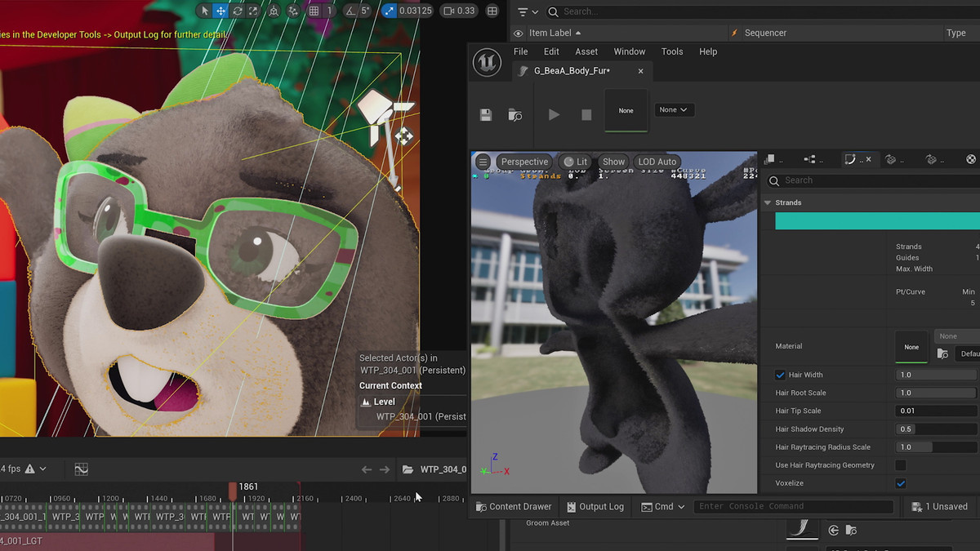Image resolution: width=980 pixels, height=551 pixels.
Task: Close the G_BeaA_Body_Fur tab
Action: [x=640, y=71]
